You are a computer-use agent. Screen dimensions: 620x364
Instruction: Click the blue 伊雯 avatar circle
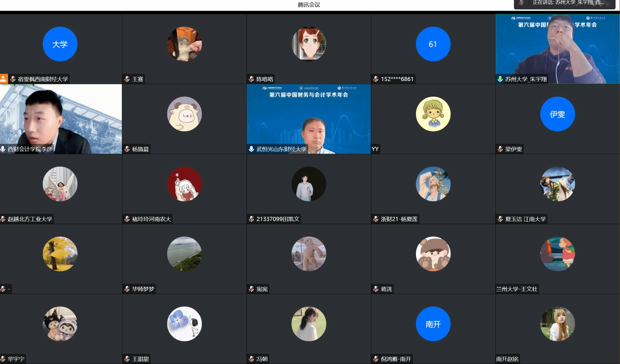(x=557, y=114)
